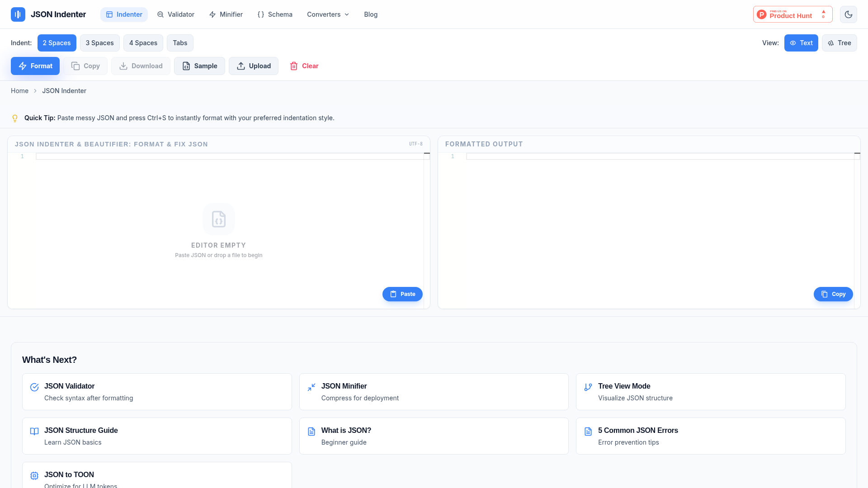The image size is (868, 488).
Task: Click the Common JSON Errors document icon
Action: pos(588,432)
